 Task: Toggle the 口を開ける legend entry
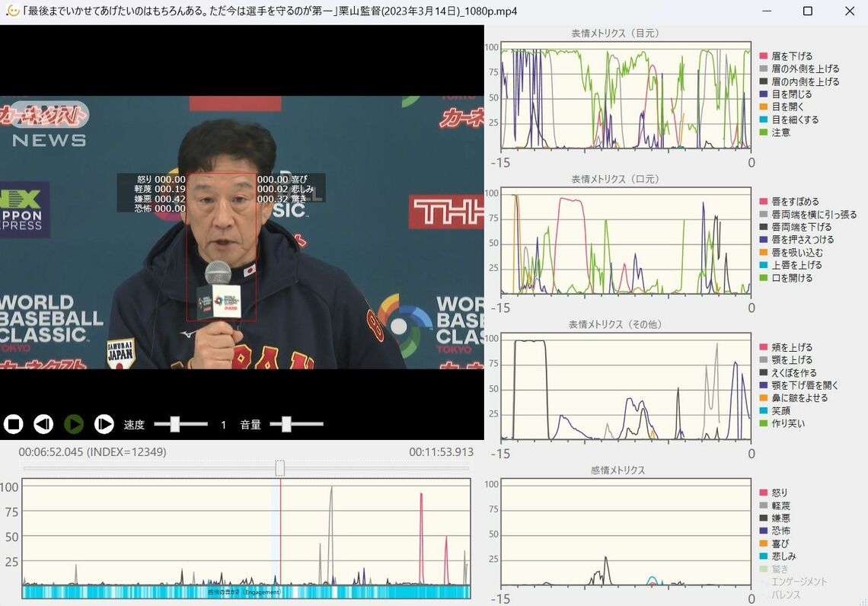pos(786,278)
